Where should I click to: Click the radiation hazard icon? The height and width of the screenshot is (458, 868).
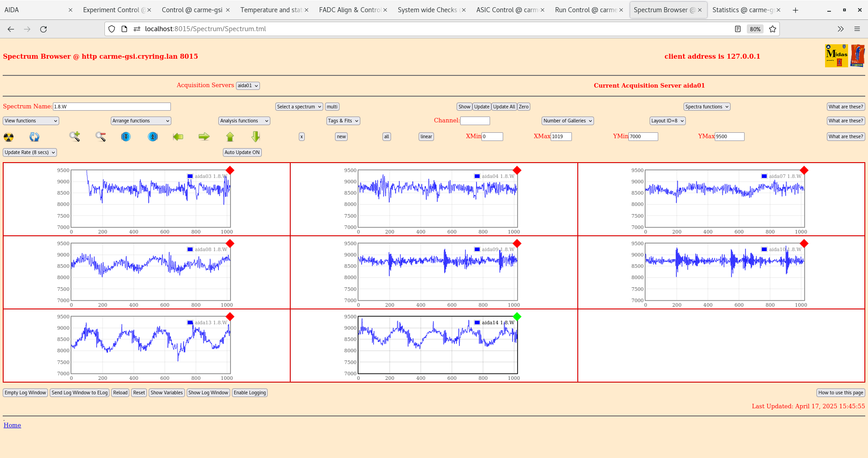(x=9, y=137)
